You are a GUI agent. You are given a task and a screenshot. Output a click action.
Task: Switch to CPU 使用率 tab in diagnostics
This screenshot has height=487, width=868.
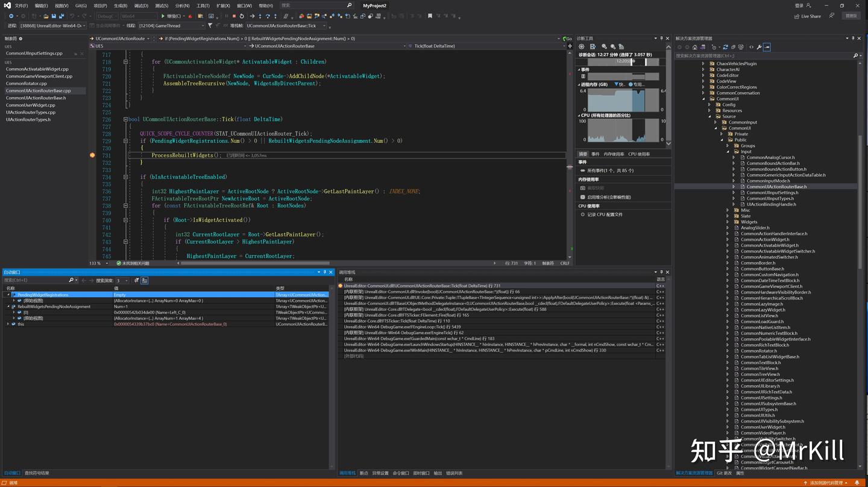click(x=639, y=154)
